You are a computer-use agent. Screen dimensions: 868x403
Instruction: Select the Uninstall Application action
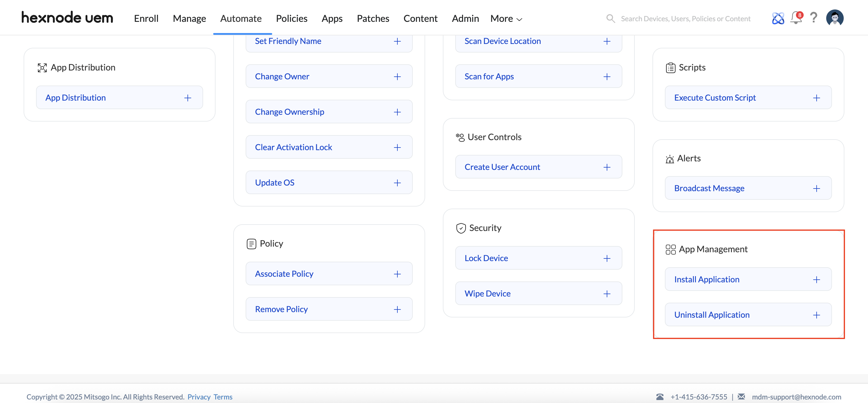click(712, 315)
